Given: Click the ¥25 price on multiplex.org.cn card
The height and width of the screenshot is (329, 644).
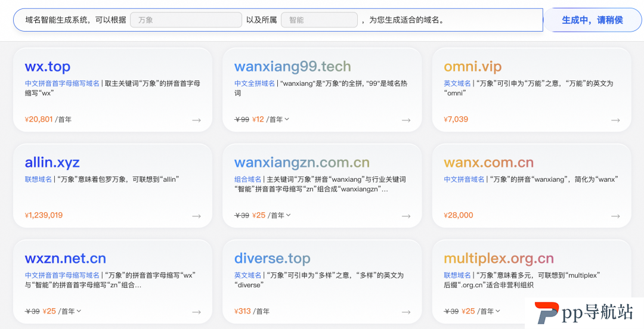Looking at the screenshot, I should pyautogui.click(x=468, y=311).
